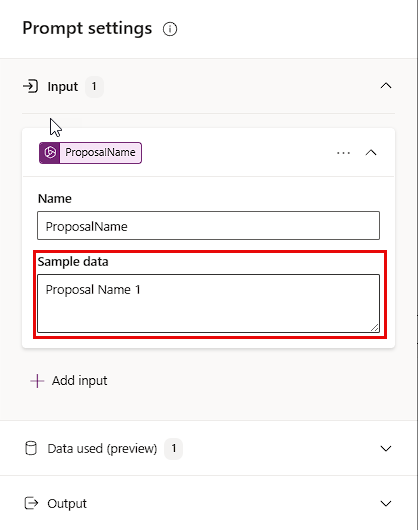Expand the Output section chevron
This screenshot has width=418, height=530.
[x=386, y=504]
